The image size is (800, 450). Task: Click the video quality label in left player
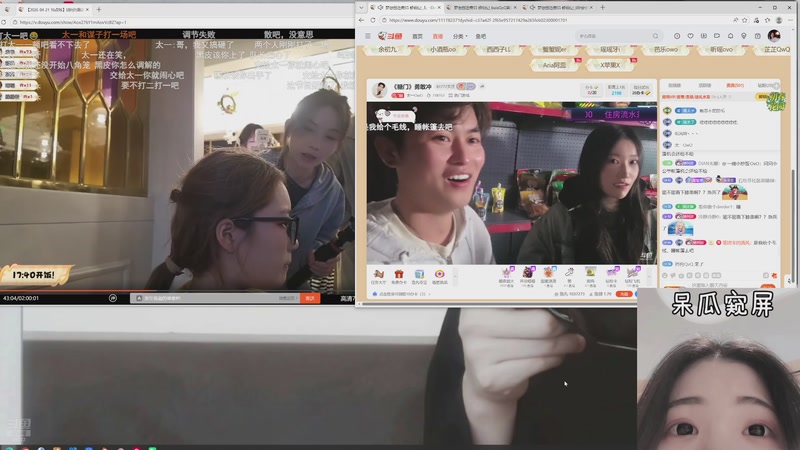[347, 298]
